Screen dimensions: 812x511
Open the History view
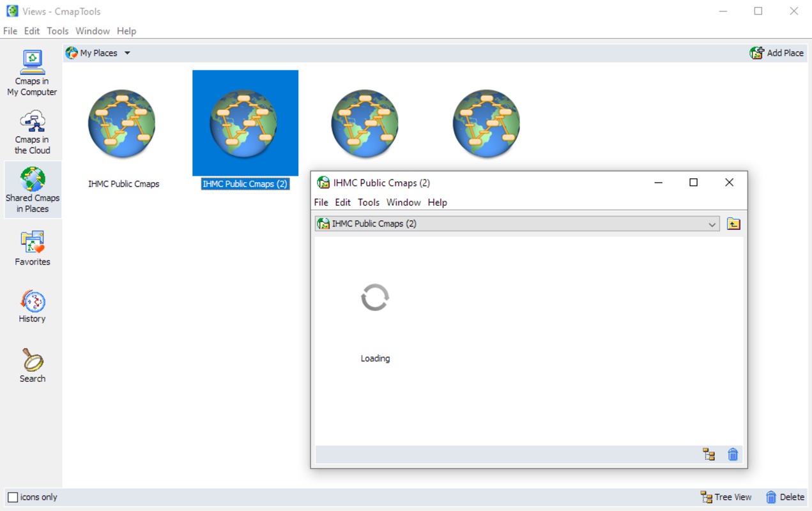pos(32,307)
